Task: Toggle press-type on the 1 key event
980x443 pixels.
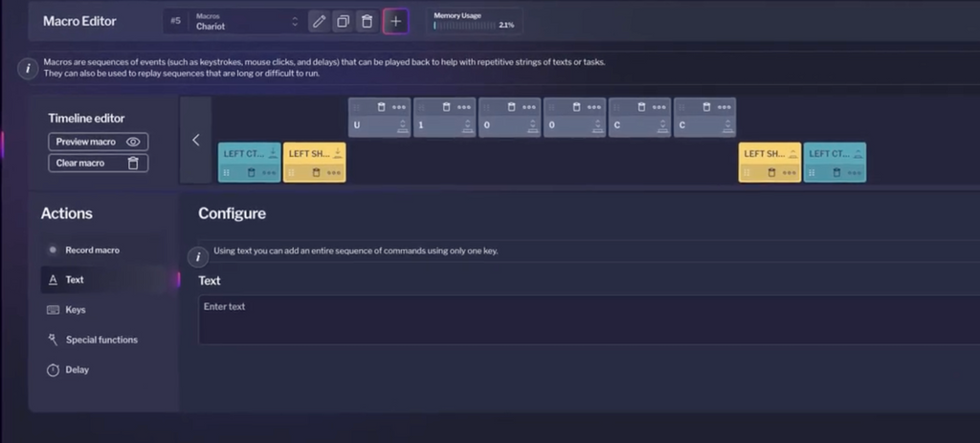Action: [468, 126]
